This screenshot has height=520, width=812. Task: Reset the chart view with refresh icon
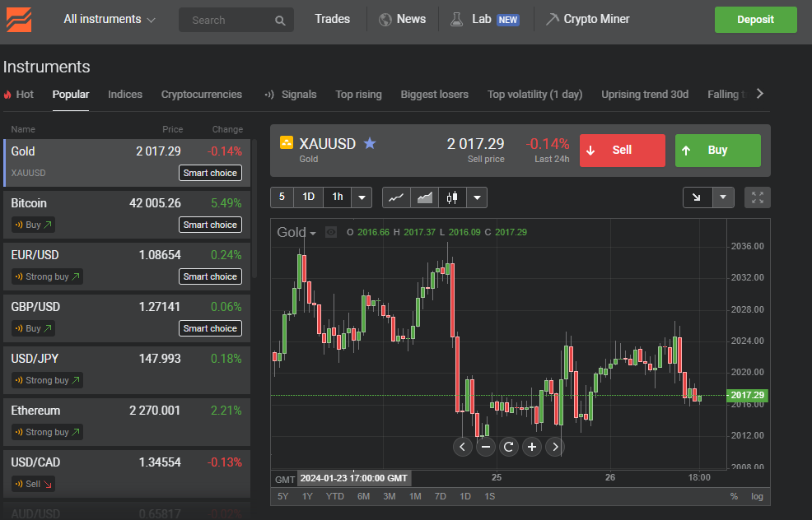pos(509,447)
